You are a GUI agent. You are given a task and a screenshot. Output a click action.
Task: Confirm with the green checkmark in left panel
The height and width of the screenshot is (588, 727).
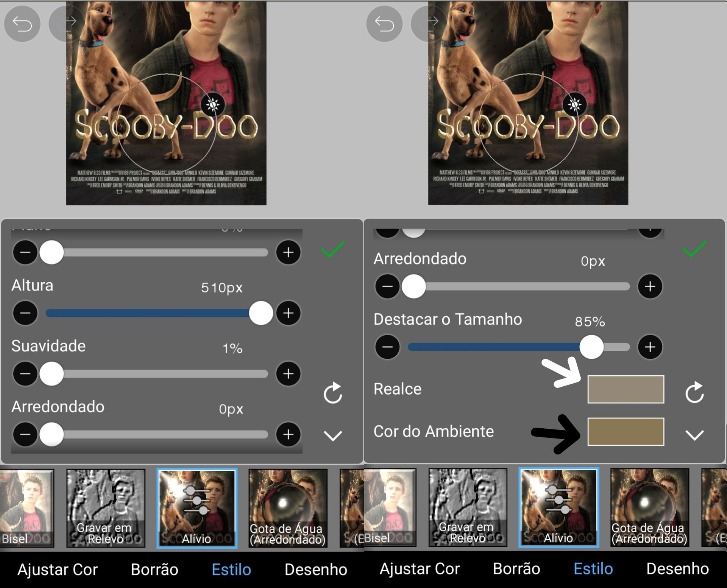click(x=333, y=249)
